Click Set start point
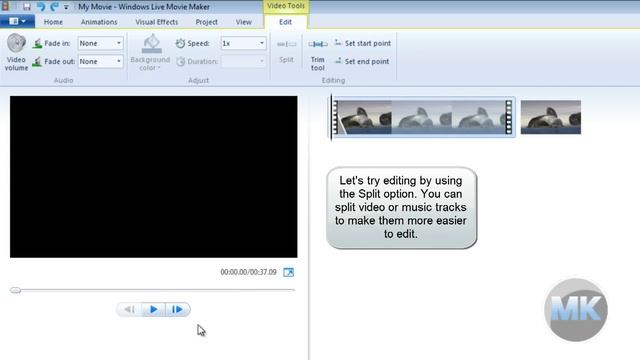The width and height of the screenshot is (640, 360). point(363,43)
